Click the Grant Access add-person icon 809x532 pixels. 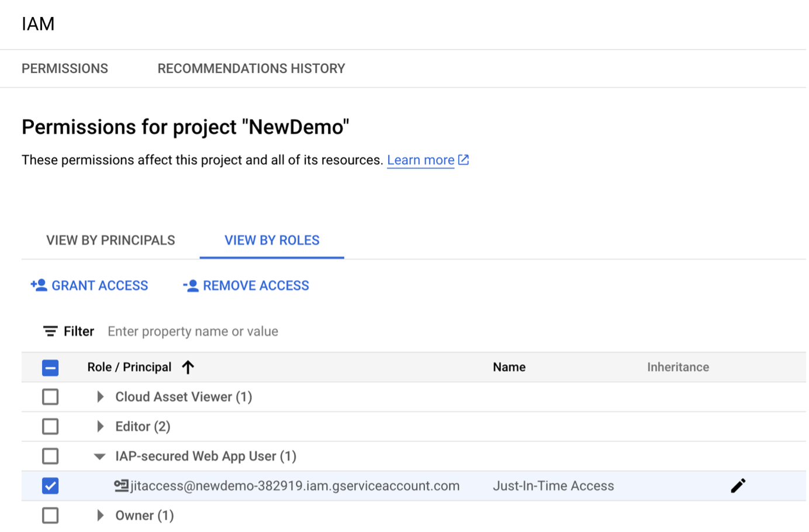pyautogui.click(x=39, y=285)
